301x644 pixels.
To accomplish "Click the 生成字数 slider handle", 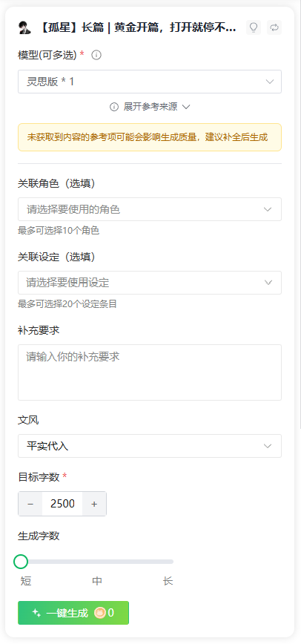I will [x=21, y=562].
